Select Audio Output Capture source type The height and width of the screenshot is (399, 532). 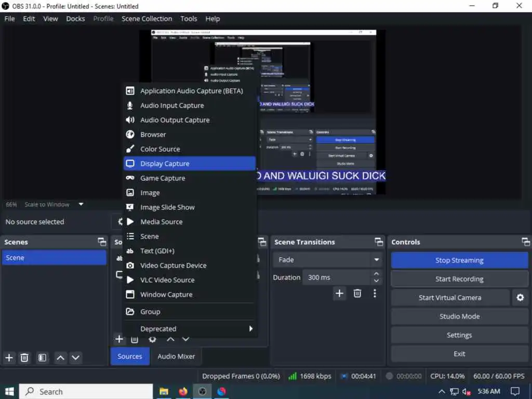click(x=189, y=120)
